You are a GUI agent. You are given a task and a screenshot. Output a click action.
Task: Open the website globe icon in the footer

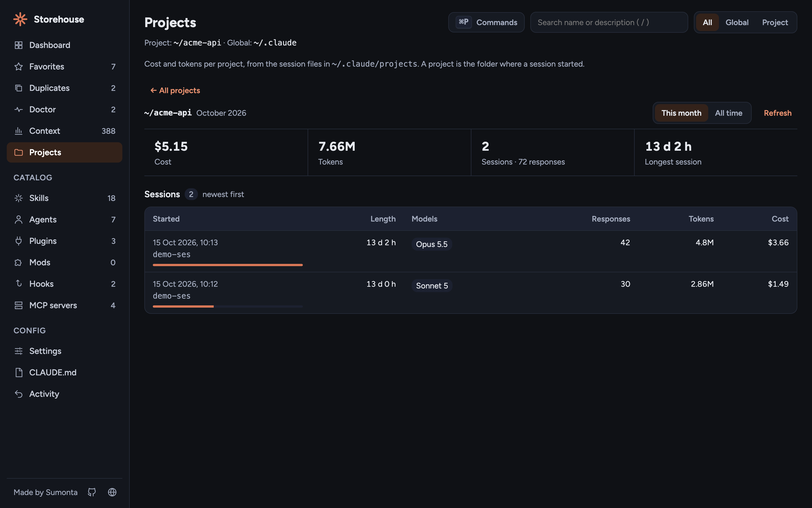(x=112, y=492)
